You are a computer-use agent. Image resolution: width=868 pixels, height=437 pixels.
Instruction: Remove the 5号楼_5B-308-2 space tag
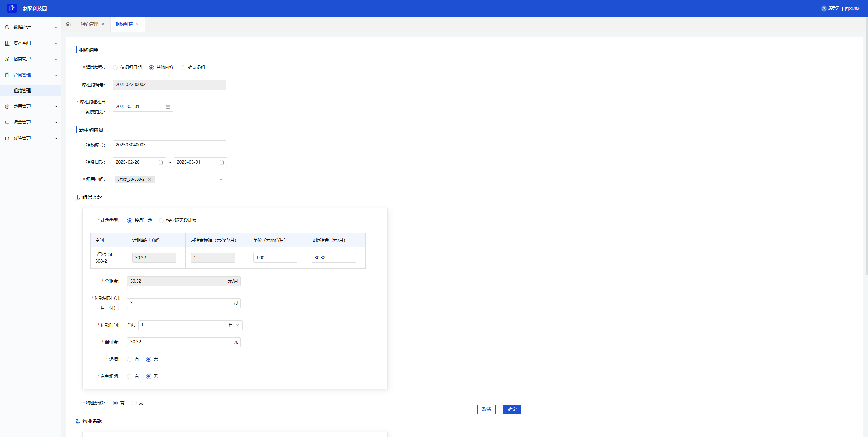[x=149, y=179]
